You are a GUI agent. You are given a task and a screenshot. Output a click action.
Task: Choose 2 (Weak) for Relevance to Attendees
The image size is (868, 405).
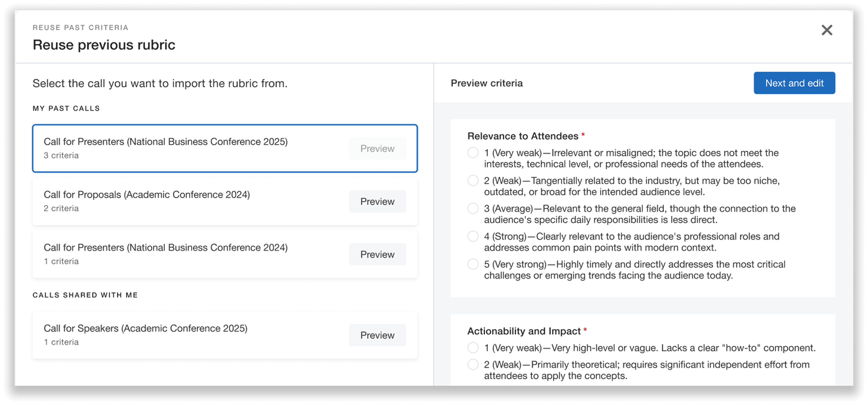tap(473, 181)
